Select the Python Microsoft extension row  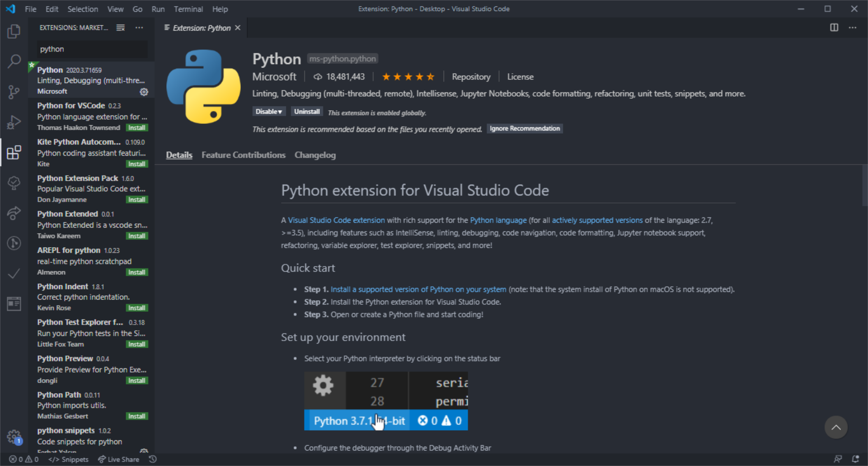tap(91, 80)
